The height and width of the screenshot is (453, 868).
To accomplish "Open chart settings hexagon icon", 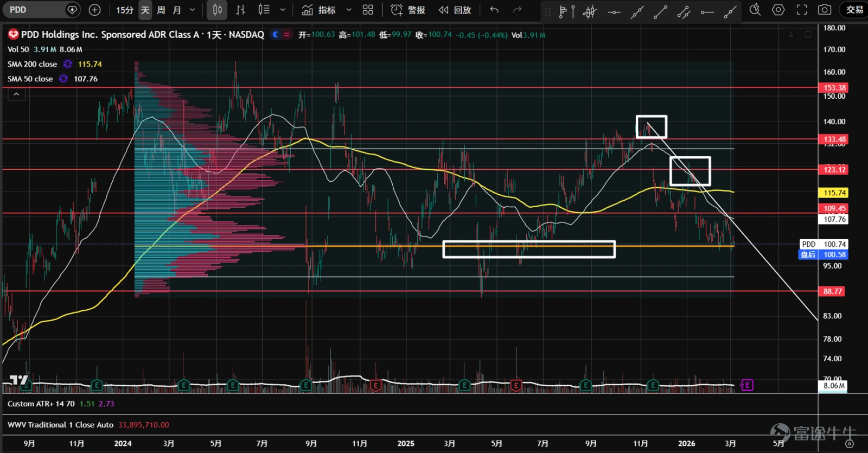I will click(778, 10).
